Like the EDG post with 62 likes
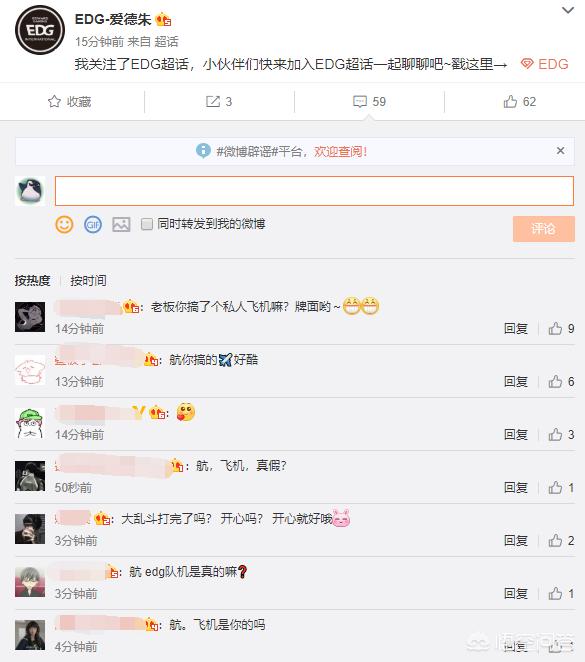This screenshot has width=585, height=662. 510,101
